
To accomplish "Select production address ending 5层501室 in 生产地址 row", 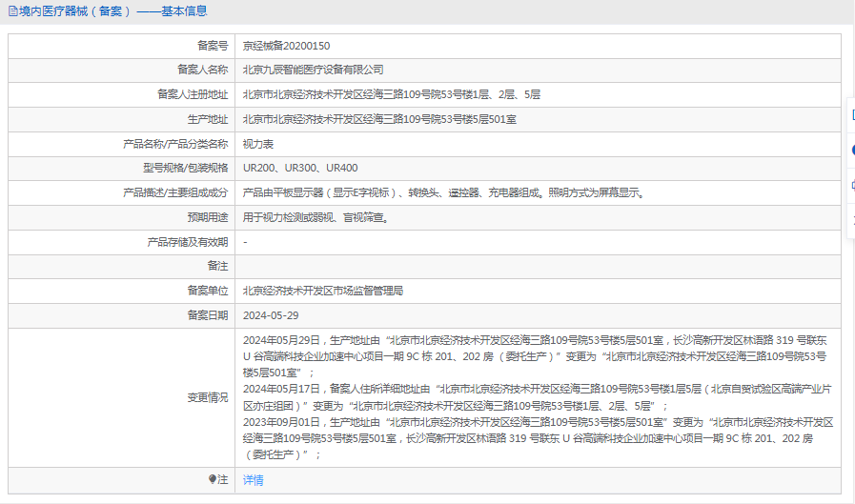I will pyautogui.click(x=379, y=119).
